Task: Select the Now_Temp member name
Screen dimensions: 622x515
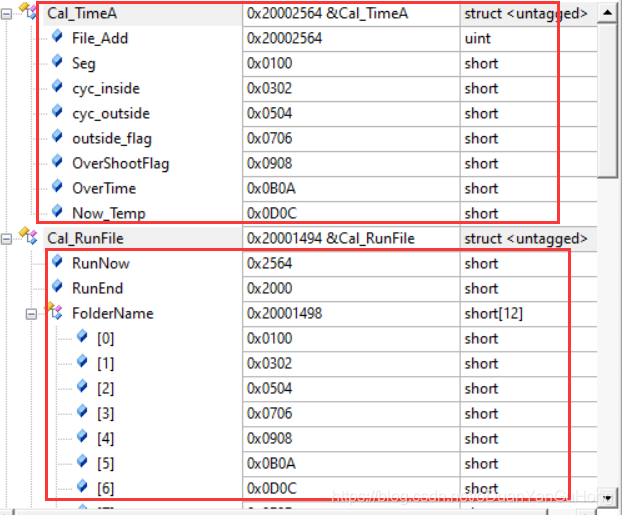Action: pos(109,213)
